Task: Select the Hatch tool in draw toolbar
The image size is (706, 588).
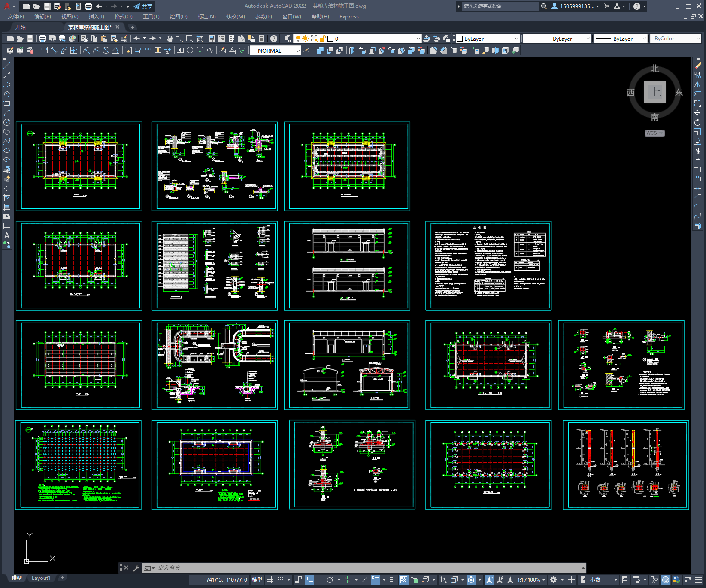Action: 7,198
